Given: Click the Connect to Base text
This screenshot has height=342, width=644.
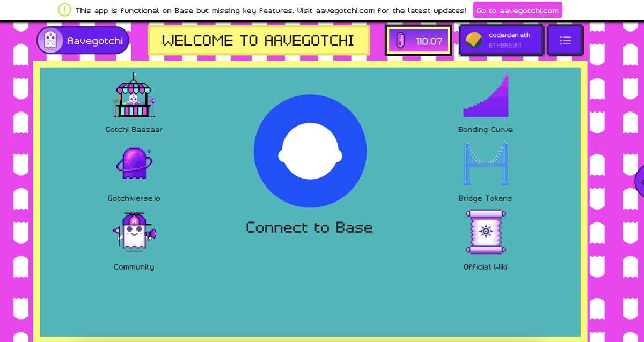Looking at the screenshot, I should pyautogui.click(x=309, y=227).
